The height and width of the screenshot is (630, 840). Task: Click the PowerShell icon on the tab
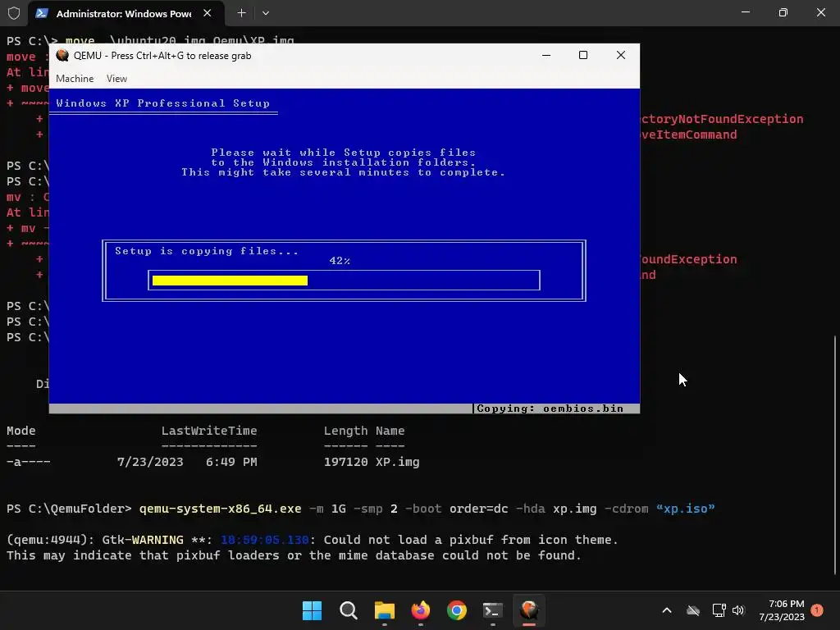(x=42, y=13)
